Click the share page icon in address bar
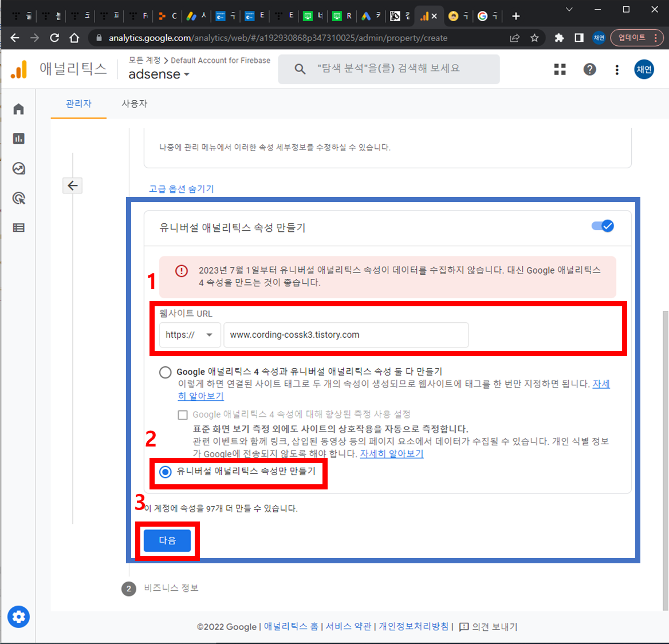This screenshot has width=669, height=644. pyautogui.click(x=514, y=38)
